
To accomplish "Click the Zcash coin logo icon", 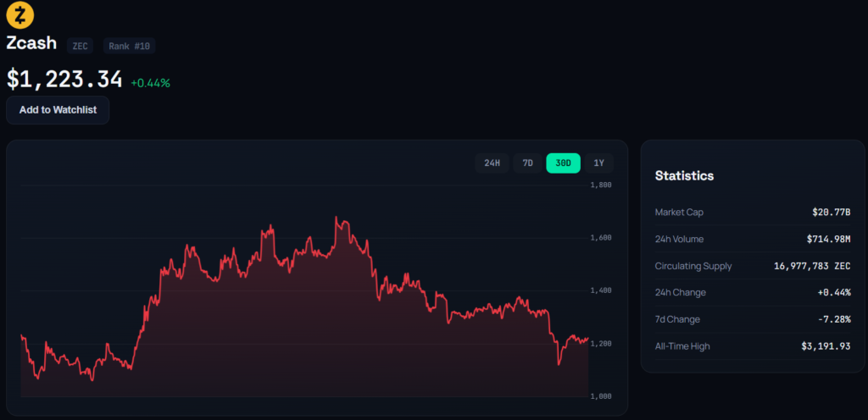I will [x=20, y=15].
